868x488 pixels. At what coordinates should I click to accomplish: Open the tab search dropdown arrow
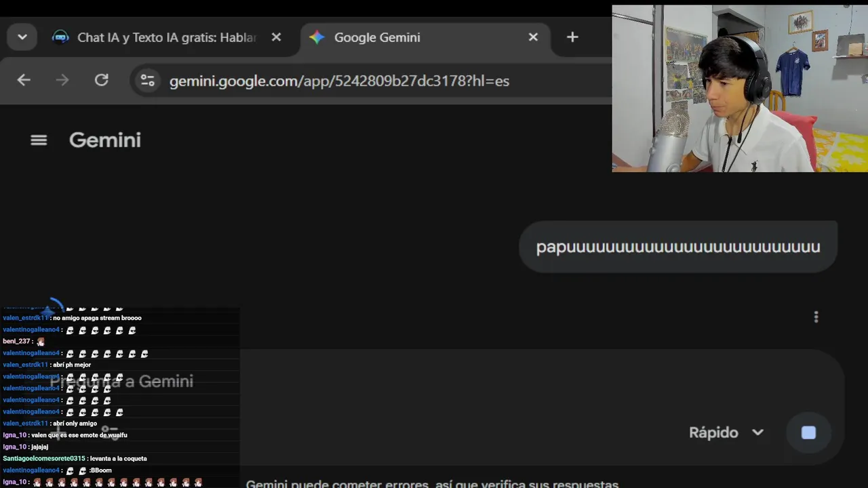tap(22, 37)
